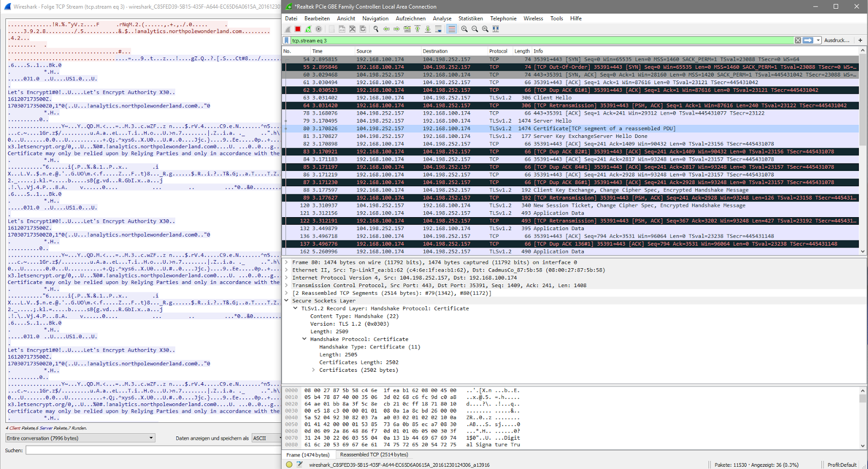Open the Telephonie menu
868x469 pixels.
(x=503, y=18)
